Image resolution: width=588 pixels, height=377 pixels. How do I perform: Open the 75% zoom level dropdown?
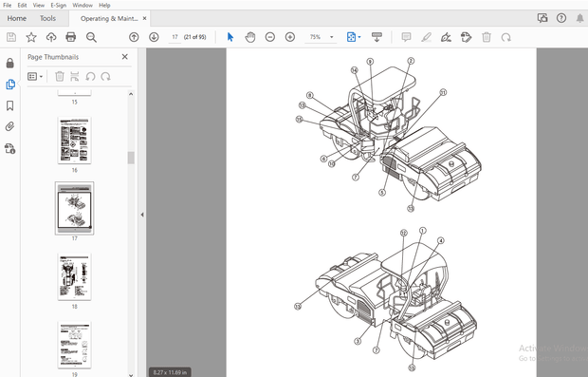[x=321, y=37]
